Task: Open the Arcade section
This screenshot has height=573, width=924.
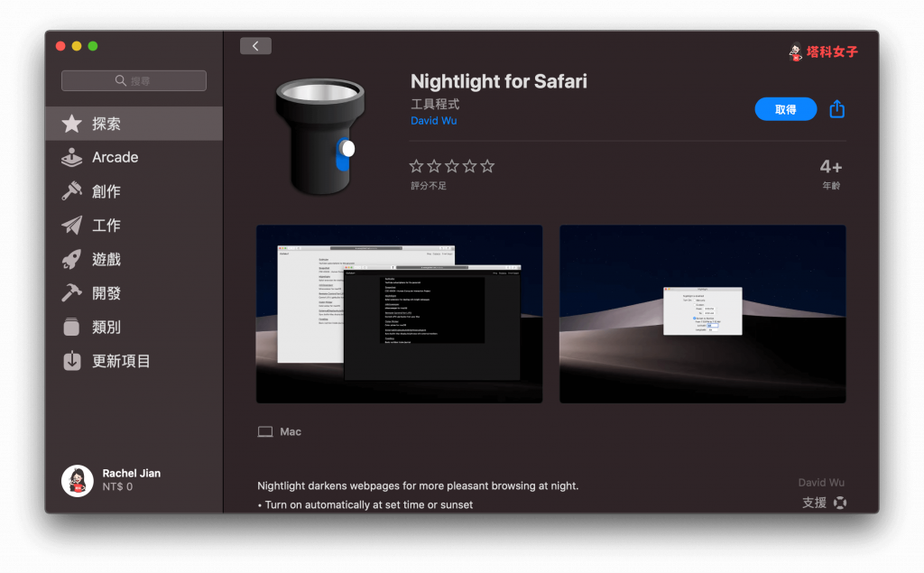Action: tap(134, 157)
